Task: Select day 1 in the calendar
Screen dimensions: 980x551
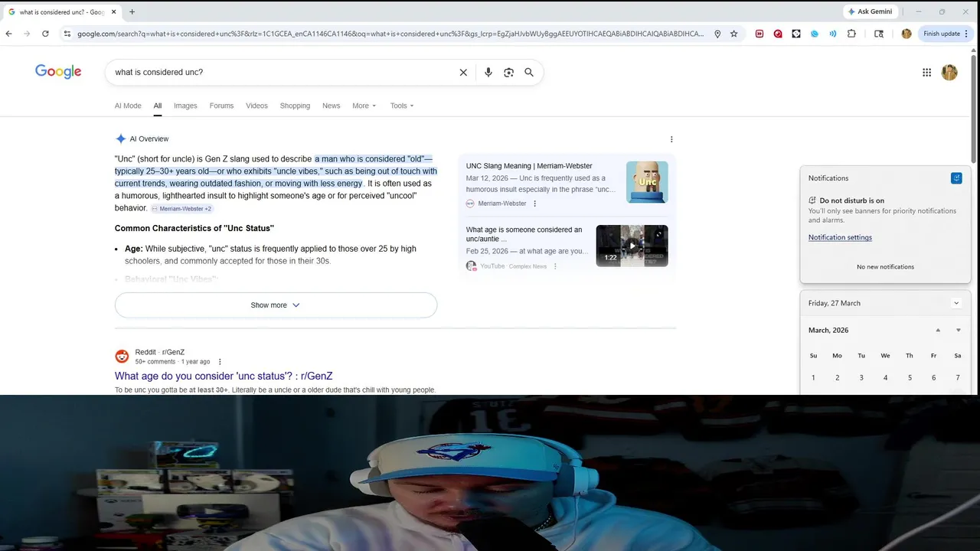Action: pyautogui.click(x=813, y=378)
